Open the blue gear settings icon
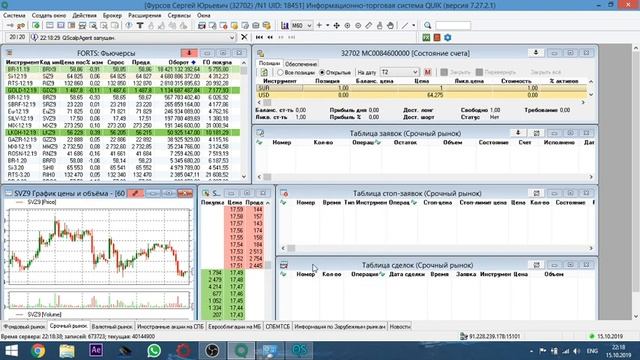The width and height of the screenshot is (640, 360). pos(448,37)
